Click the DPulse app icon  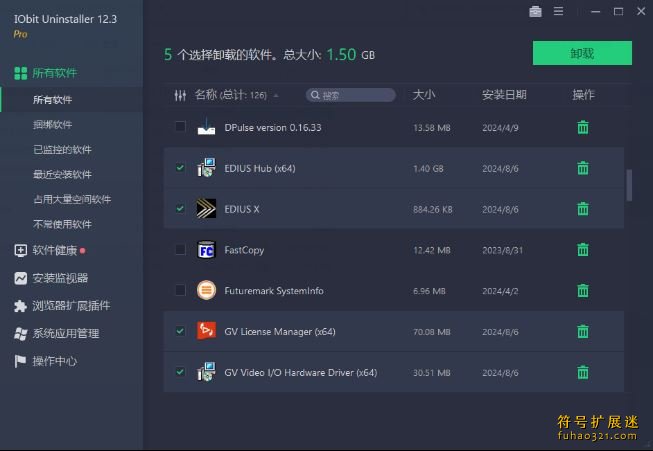206,127
